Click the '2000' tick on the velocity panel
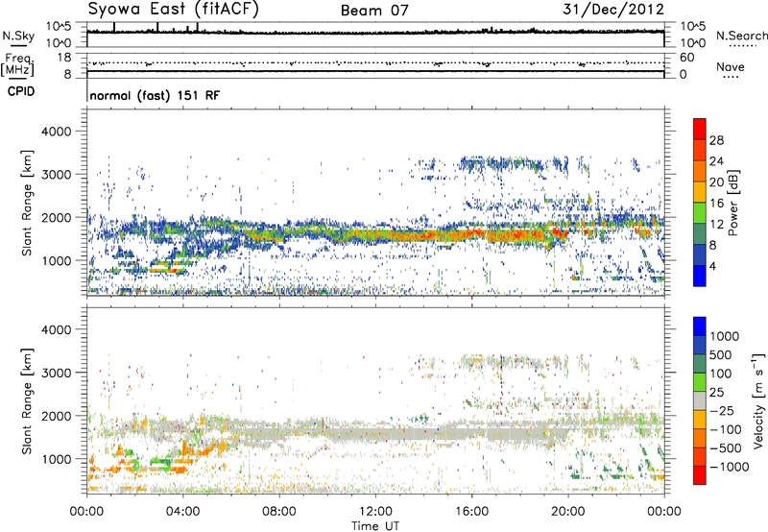Viewport: 768px width, 532px height. pyautogui.click(x=57, y=416)
